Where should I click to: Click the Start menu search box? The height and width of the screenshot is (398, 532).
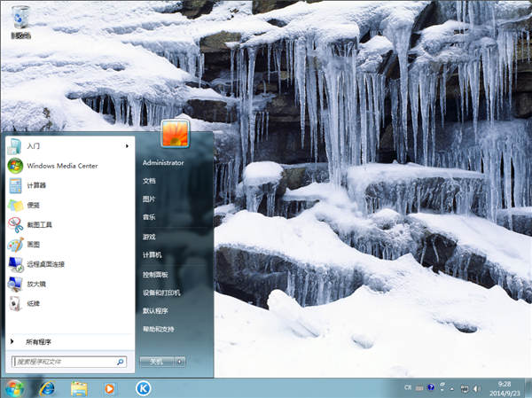tap(64, 362)
